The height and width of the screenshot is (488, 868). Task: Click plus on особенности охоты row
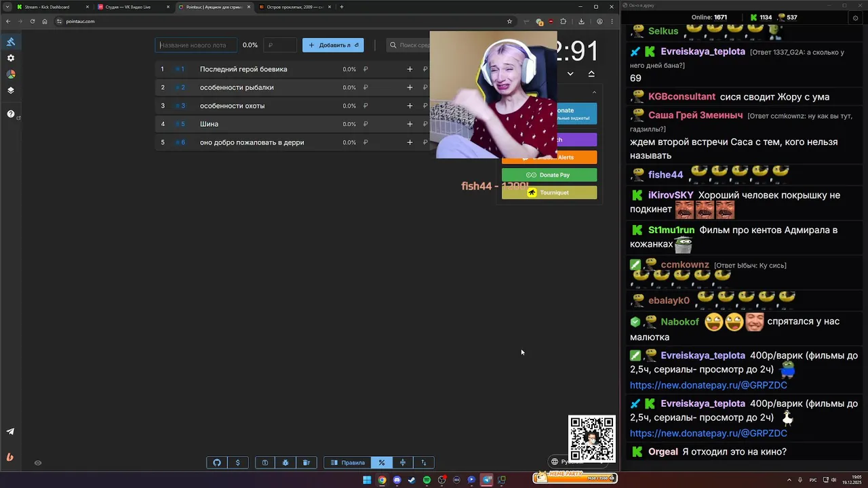point(410,106)
